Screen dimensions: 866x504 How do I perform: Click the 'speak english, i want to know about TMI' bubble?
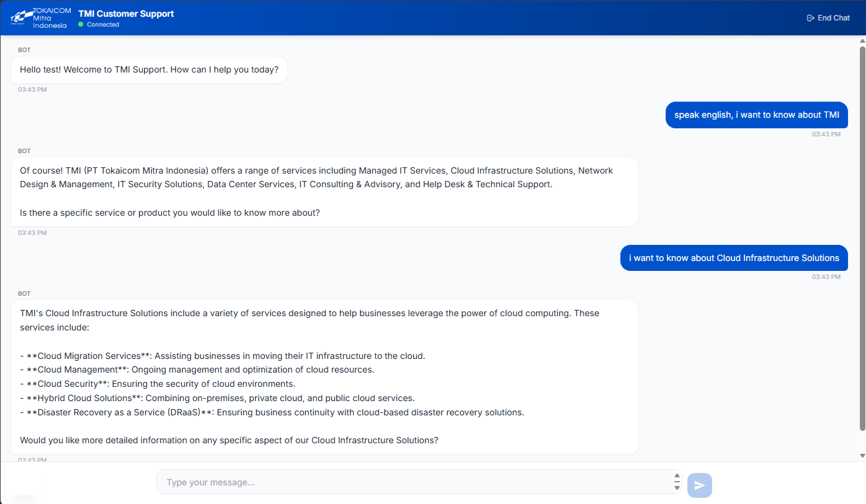(x=757, y=115)
